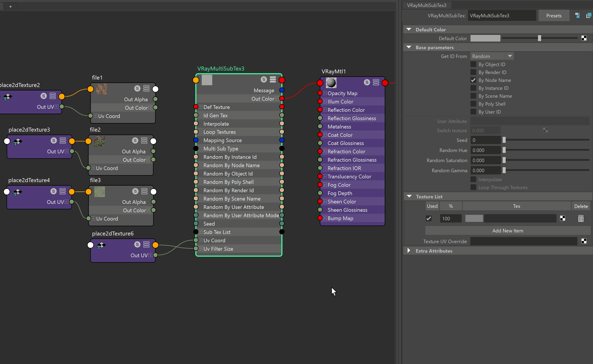Click the Default Color slider handle
The image size is (593, 364).
540,38
